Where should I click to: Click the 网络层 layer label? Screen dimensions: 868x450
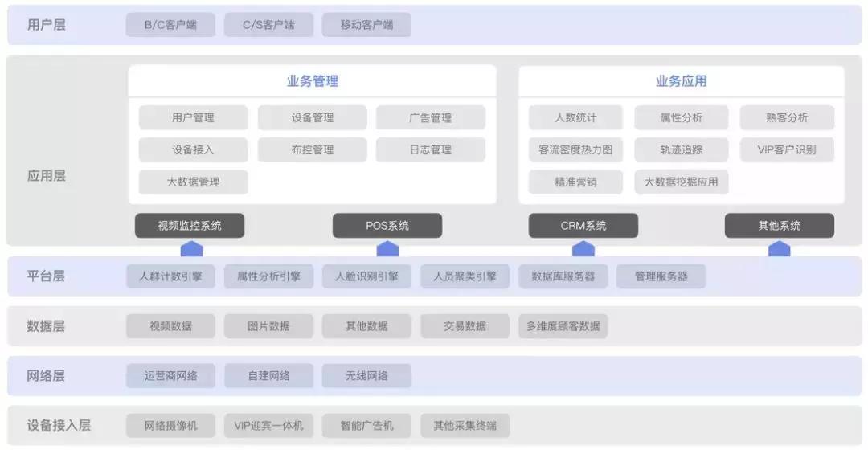click(x=46, y=376)
